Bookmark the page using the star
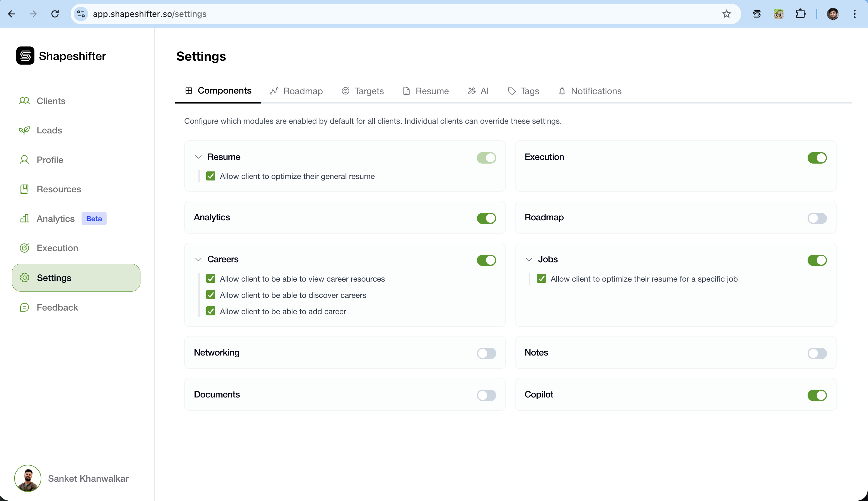The width and height of the screenshot is (868, 501). (x=726, y=14)
